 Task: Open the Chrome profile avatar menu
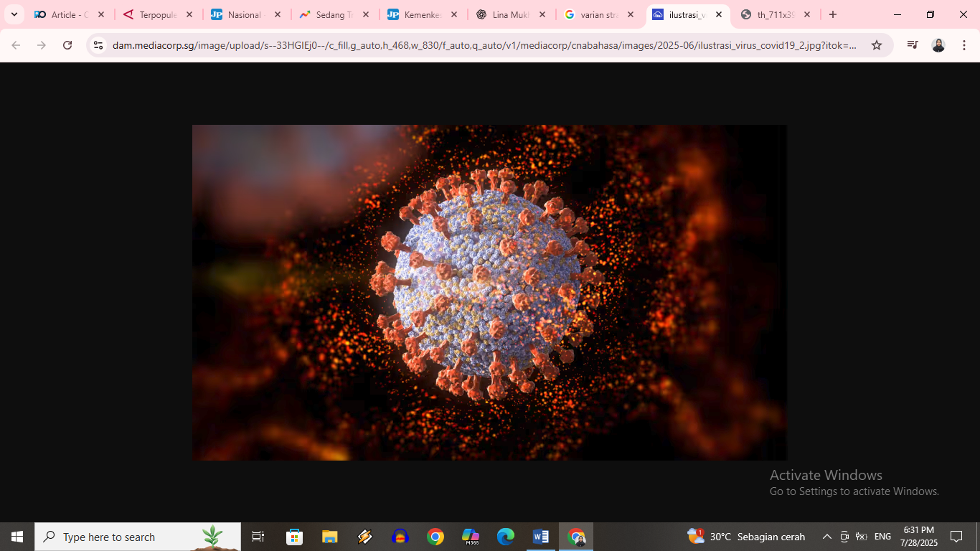pos(938,45)
